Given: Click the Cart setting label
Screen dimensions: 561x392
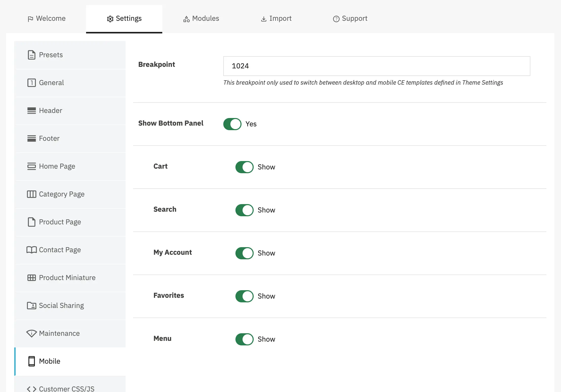Looking at the screenshot, I should point(161,166).
